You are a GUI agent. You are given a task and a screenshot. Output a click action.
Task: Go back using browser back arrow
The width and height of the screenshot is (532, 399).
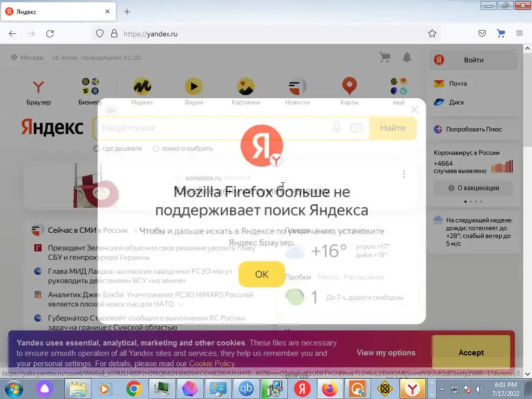[x=12, y=34]
